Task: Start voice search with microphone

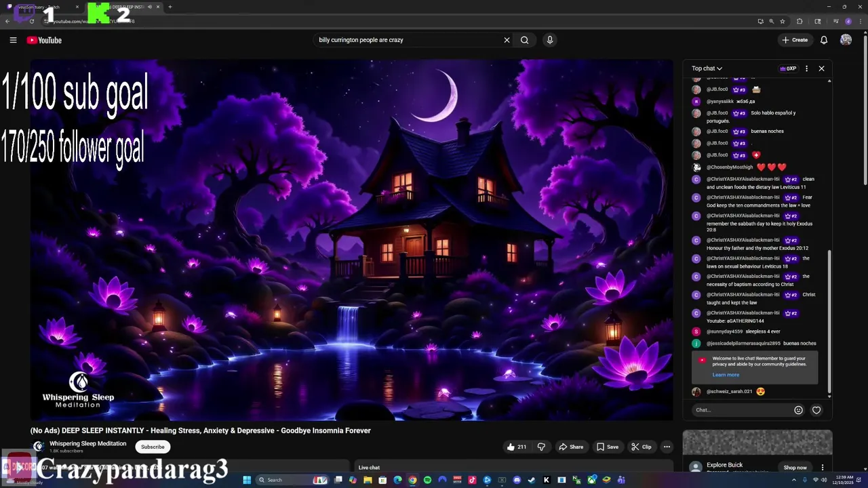Action: (x=550, y=40)
